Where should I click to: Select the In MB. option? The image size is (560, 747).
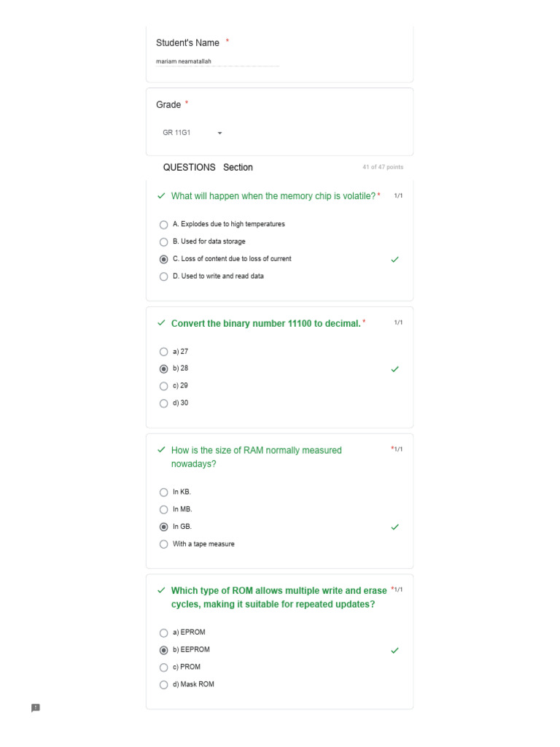(163, 510)
